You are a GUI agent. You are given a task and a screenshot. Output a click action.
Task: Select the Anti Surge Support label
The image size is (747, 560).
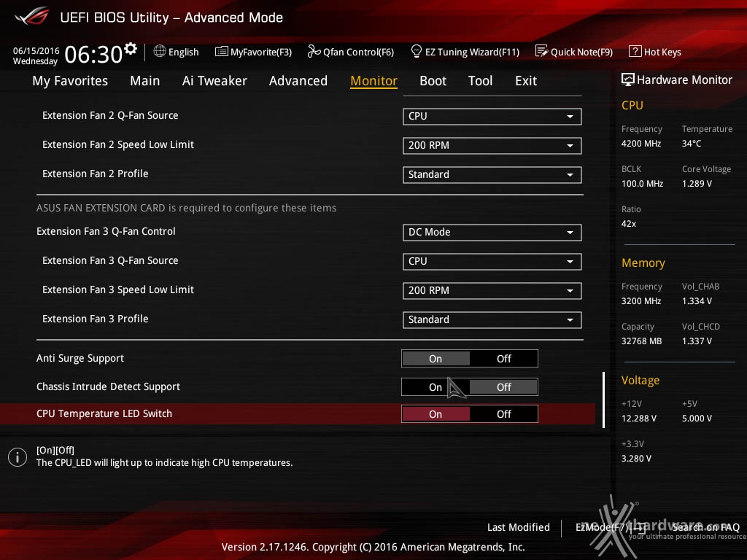80,358
